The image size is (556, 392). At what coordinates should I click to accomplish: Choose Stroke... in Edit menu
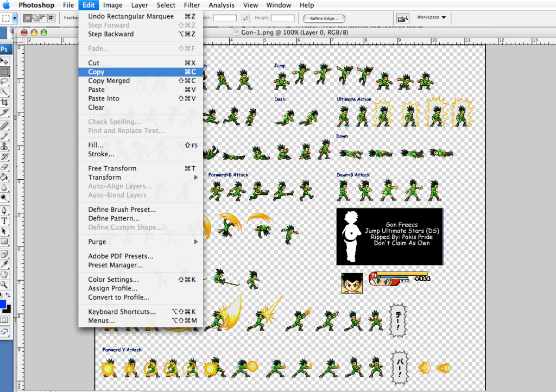pos(141,154)
